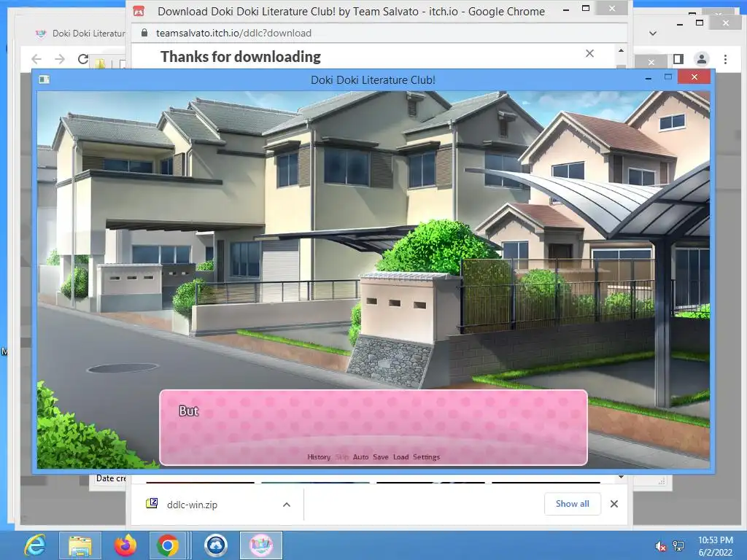Image resolution: width=747 pixels, height=560 pixels.
Task: Click the Doki Doki window system icon
Action: (x=44, y=79)
